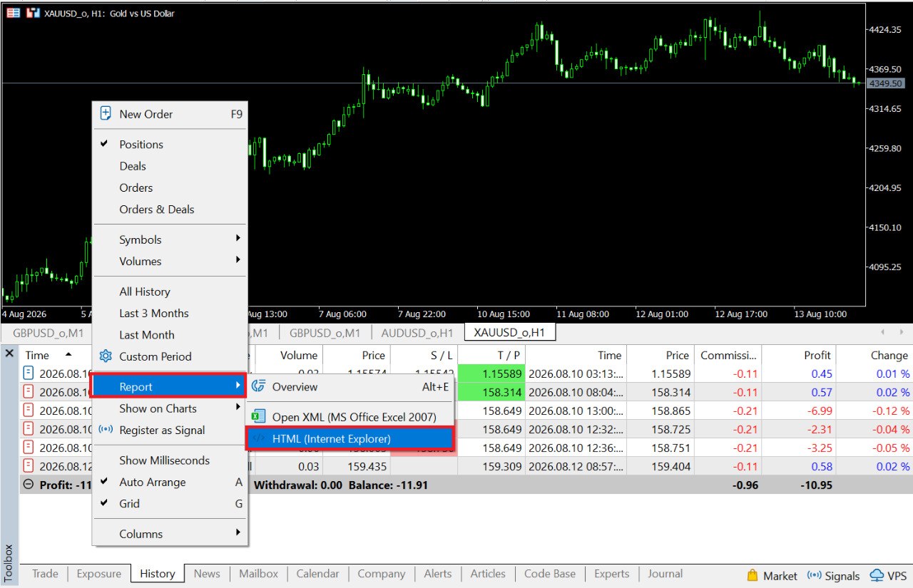Screen dimensions: 913x588
Task: Select All History period
Action: click(170, 292)
